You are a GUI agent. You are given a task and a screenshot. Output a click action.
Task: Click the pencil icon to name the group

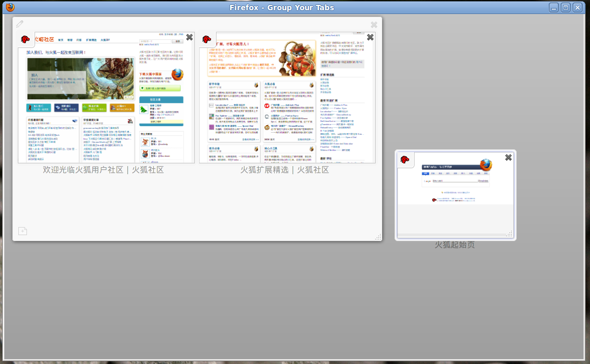pyautogui.click(x=19, y=24)
